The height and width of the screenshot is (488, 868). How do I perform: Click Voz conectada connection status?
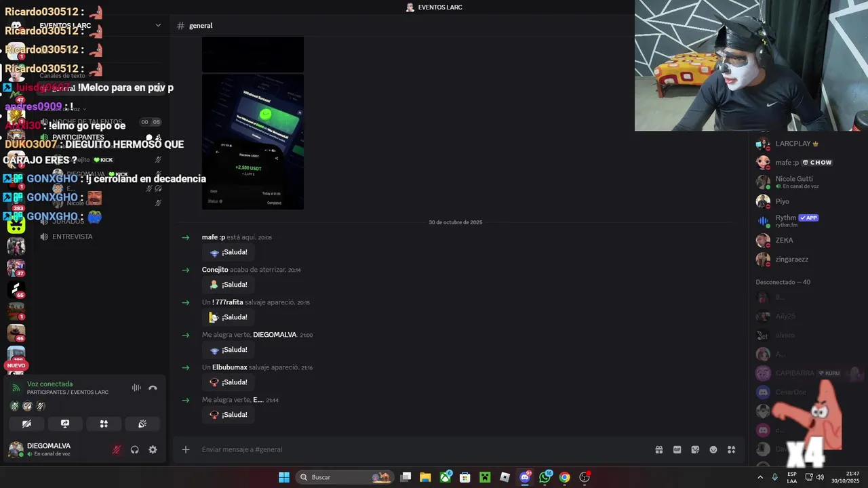pyautogui.click(x=50, y=384)
